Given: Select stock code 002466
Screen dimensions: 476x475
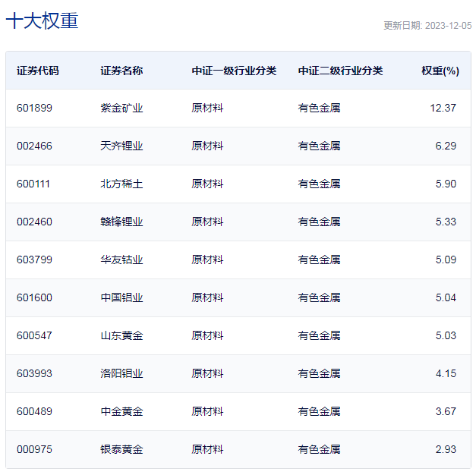Looking at the screenshot, I should pyautogui.click(x=34, y=146).
